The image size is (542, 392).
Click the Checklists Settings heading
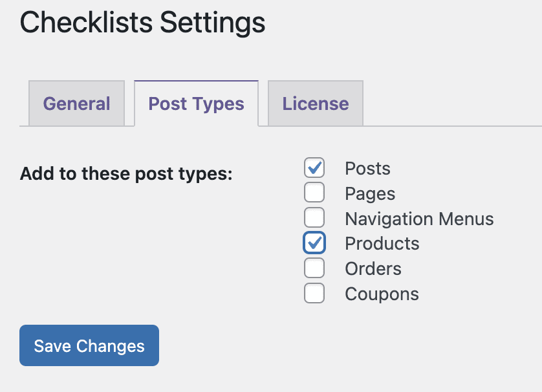(x=142, y=23)
